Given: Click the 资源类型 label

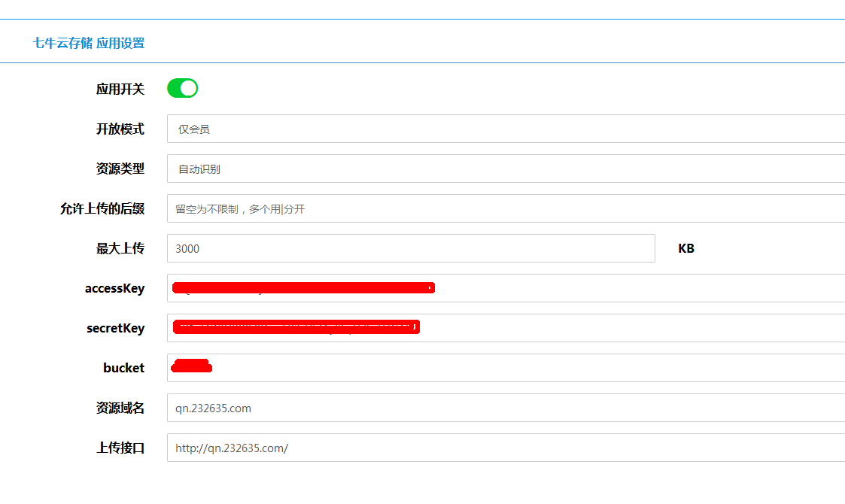Looking at the screenshot, I should tap(120, 169).
